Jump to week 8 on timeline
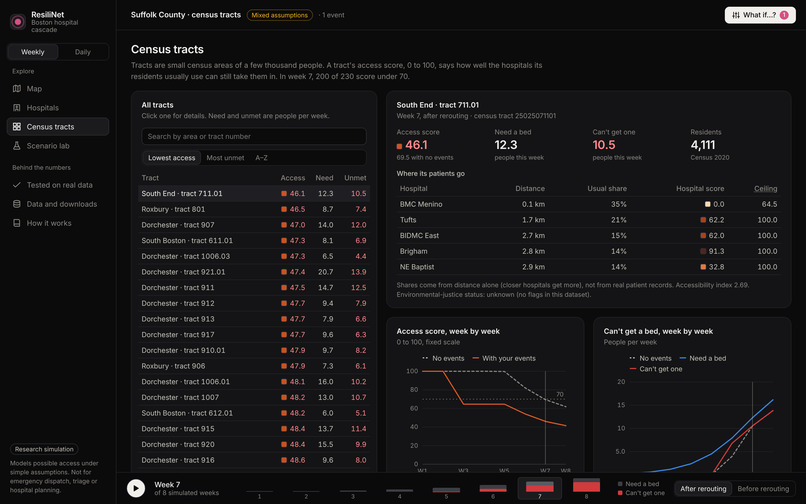 [587, 488]
